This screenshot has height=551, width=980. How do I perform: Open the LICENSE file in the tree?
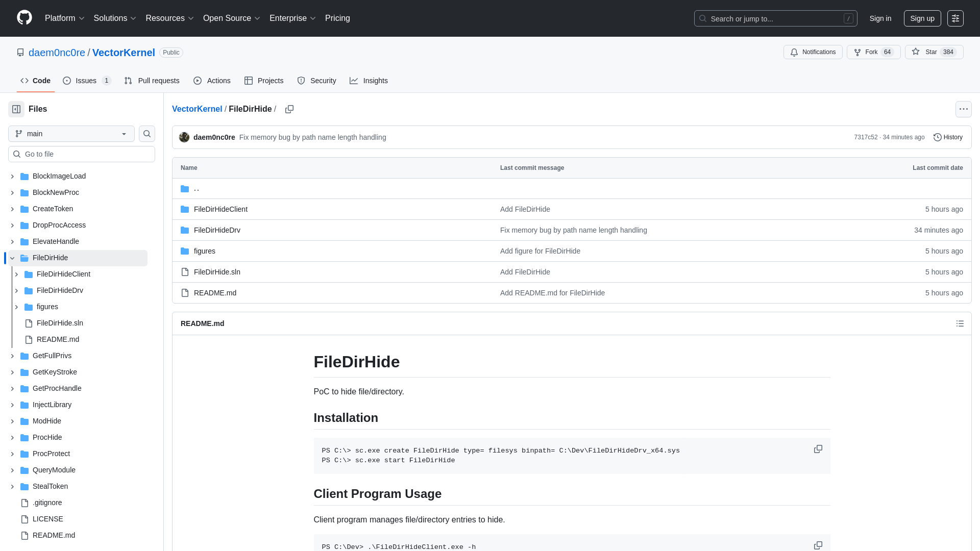[48, 519]
